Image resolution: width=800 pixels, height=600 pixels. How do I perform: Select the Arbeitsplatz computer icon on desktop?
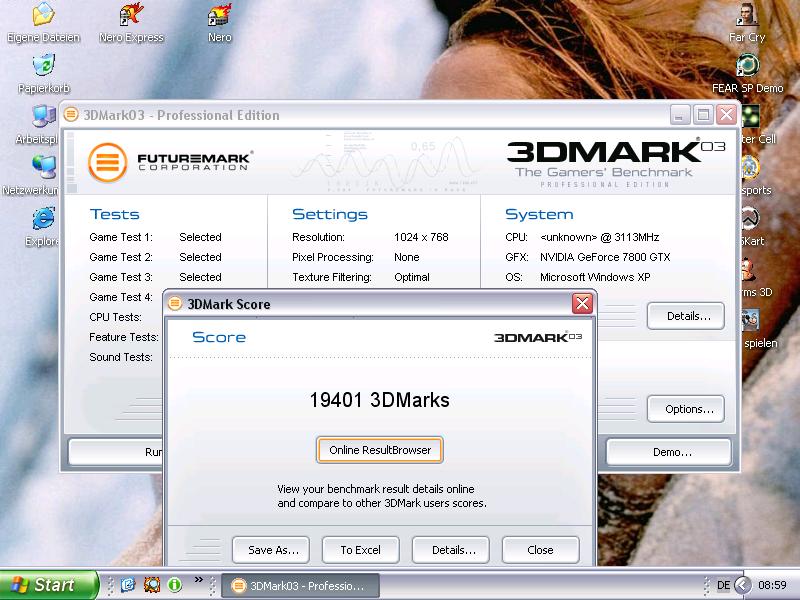[44, 116]
